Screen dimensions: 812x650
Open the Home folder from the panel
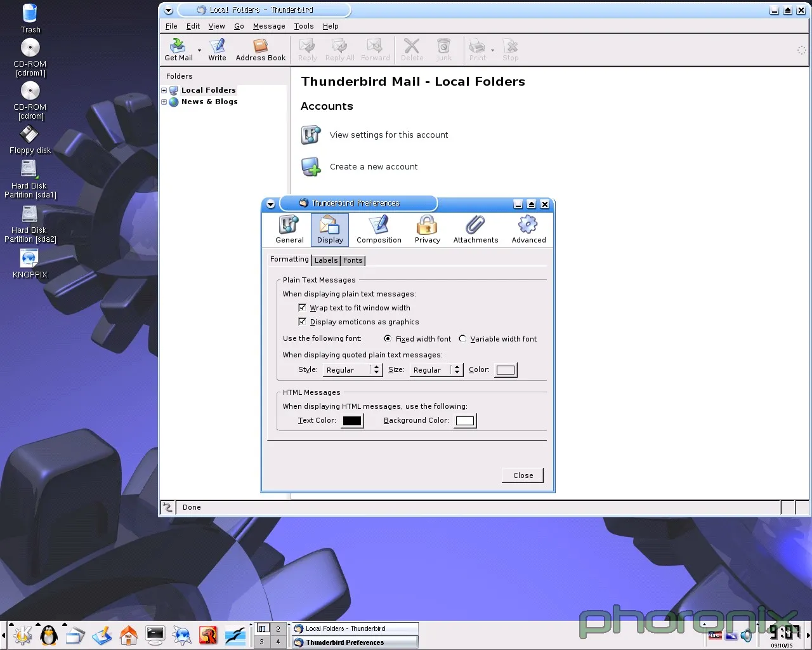129,635
